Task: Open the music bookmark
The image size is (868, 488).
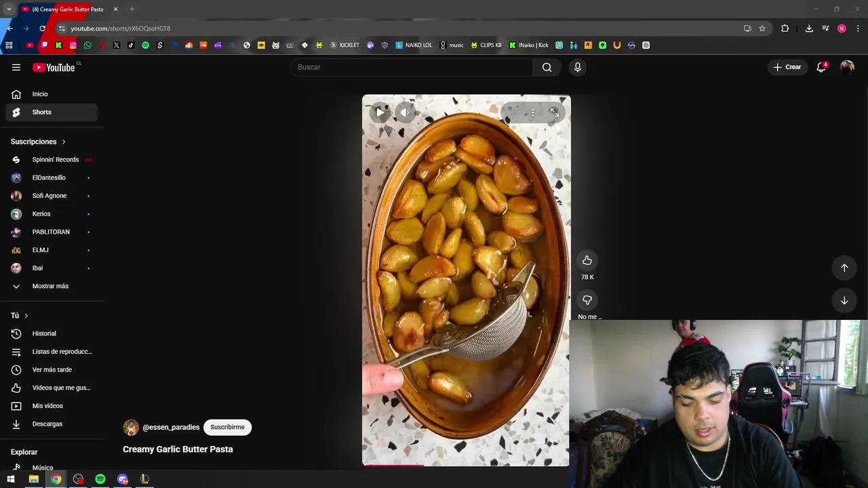Action: [452, 45]
